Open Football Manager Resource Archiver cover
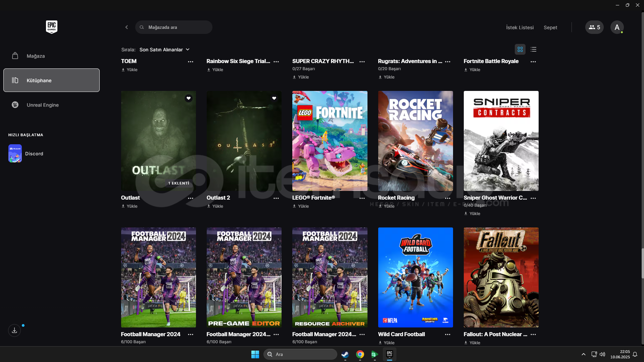Viewport: 644px width, 362px height. [x=330, y=277]
